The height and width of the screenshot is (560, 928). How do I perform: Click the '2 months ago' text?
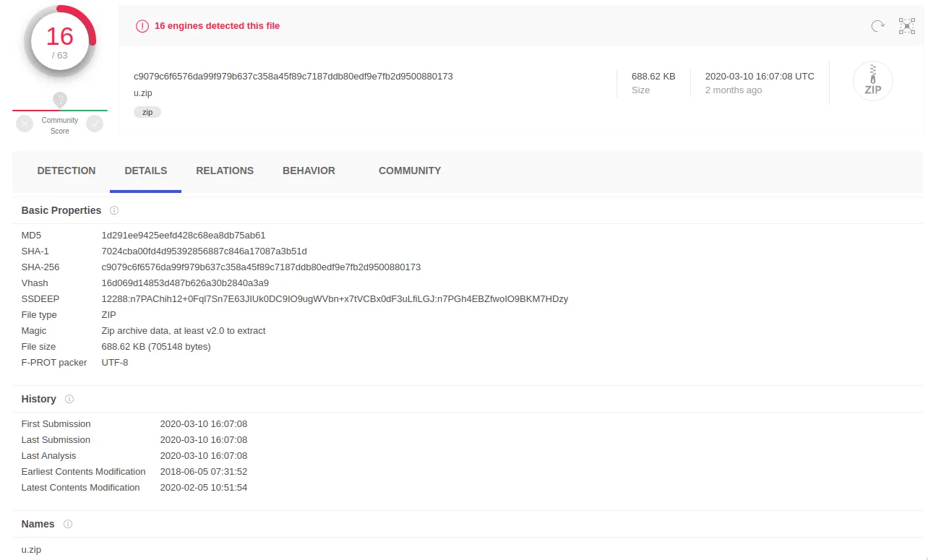pyautogui.click(x=734, y=90)
